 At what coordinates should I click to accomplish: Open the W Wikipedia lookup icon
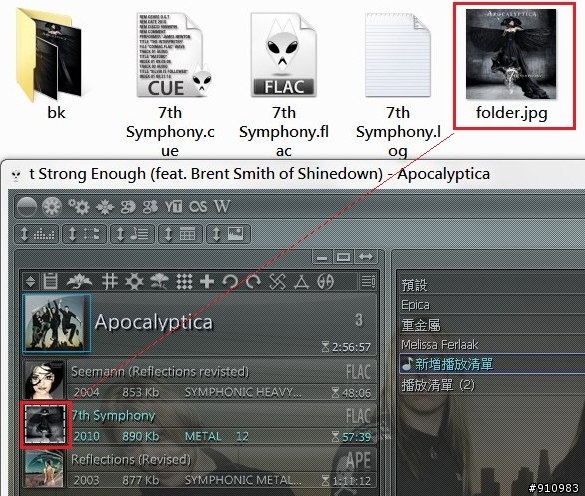pyautogui.click(x=222, y=206)
